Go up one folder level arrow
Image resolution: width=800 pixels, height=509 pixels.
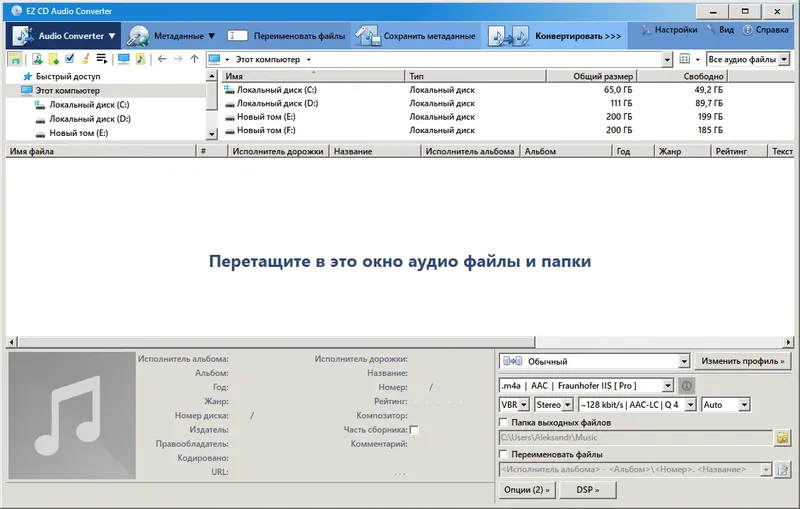click(x=194, y=59)
